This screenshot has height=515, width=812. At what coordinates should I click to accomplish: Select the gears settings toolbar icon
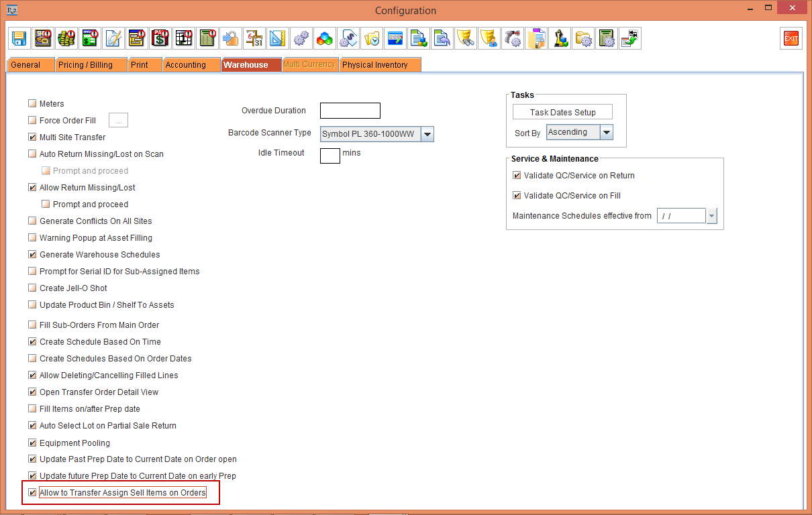[x=301, y=38]
